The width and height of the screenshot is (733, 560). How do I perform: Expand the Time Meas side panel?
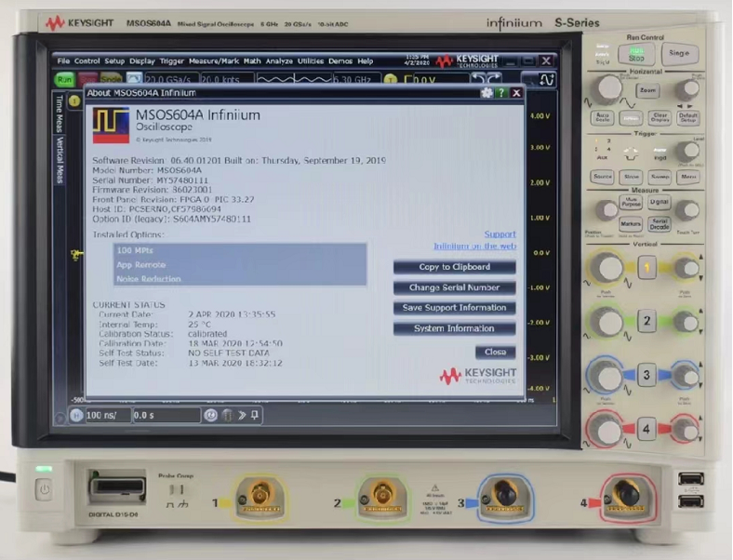(x=60, y=116)
